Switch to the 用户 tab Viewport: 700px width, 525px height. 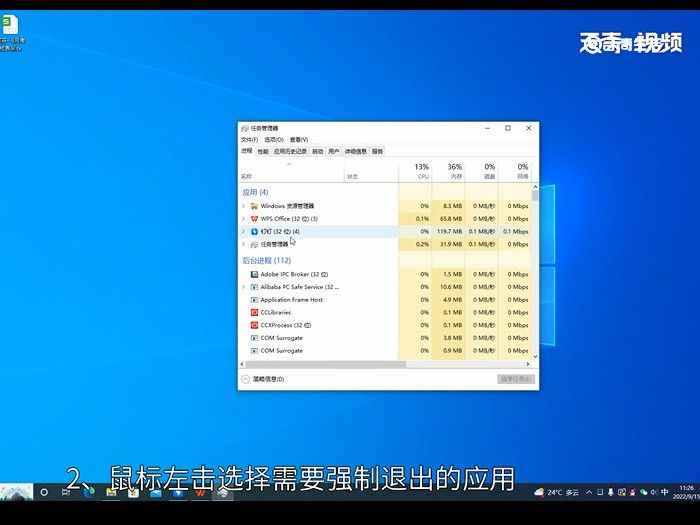334,151
